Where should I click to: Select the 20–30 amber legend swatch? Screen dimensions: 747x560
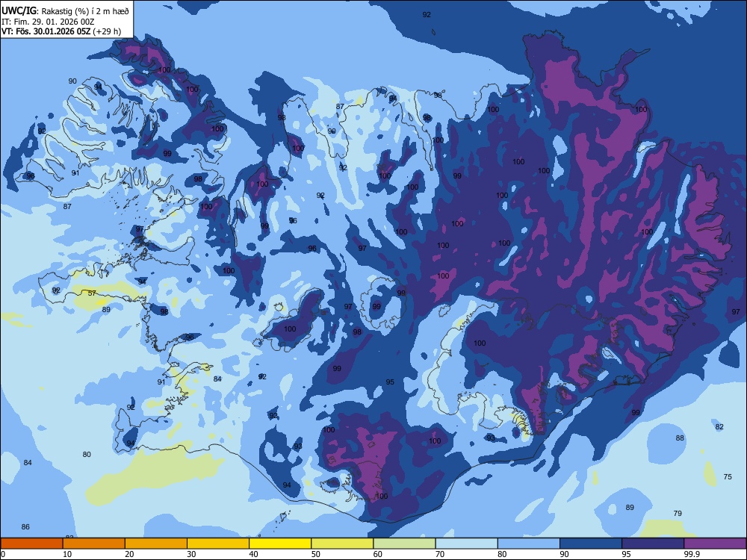pyautogui.click(x=156, y=544)
